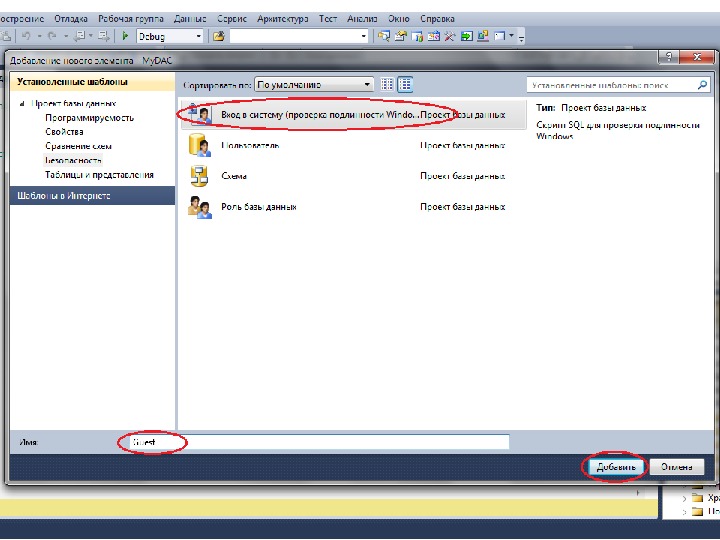
Task: Open the Toolbox hammer-and-wrench icon
Action: point(450,36)
